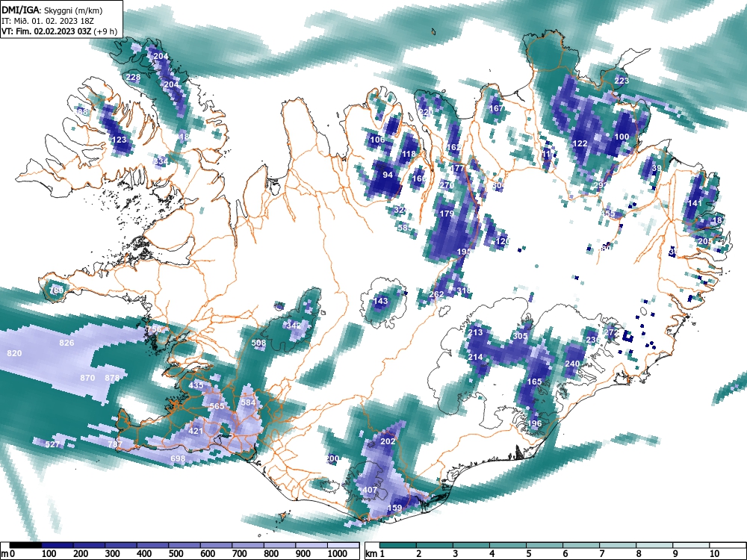This screenshot has width=747, height=560.
Task: Click the km unit label on the right legend
Action: click(371, 554)
